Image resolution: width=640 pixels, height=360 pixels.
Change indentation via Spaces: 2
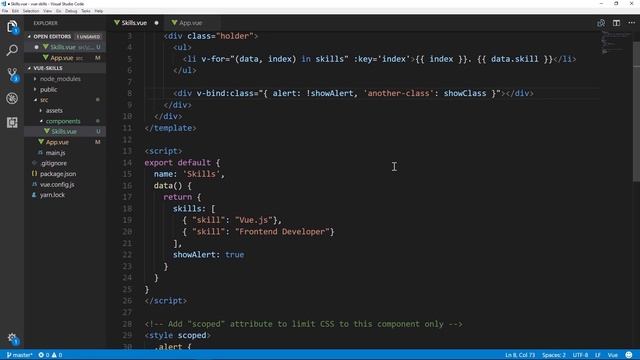(553, 355)
